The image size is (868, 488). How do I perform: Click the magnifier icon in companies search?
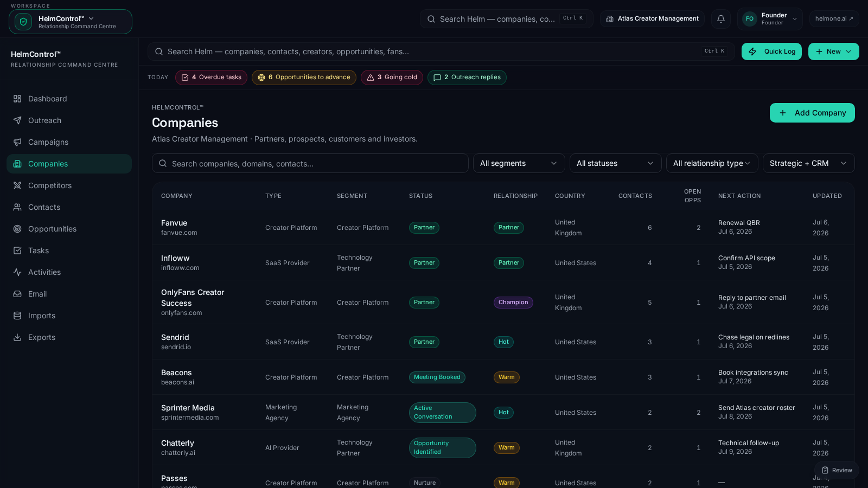163,163
